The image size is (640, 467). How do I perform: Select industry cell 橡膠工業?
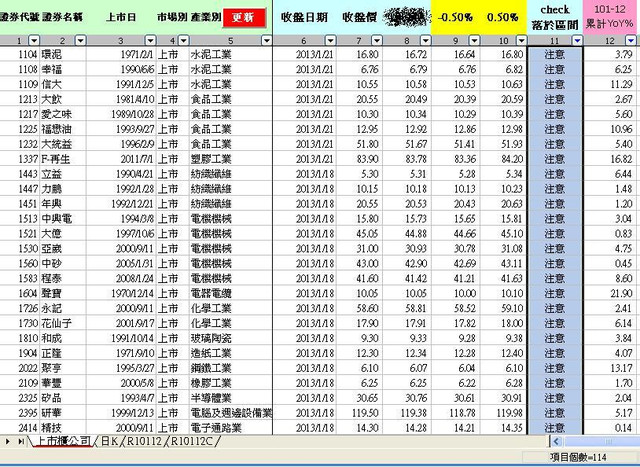(x=231, y=383)
